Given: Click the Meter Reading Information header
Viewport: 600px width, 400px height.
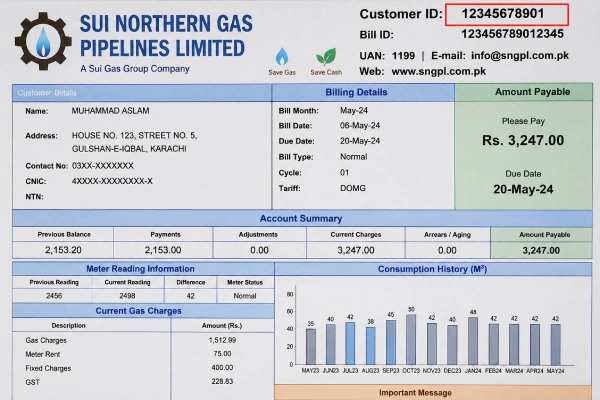Looking at the screenshot, I should click(x=140, y=269).
